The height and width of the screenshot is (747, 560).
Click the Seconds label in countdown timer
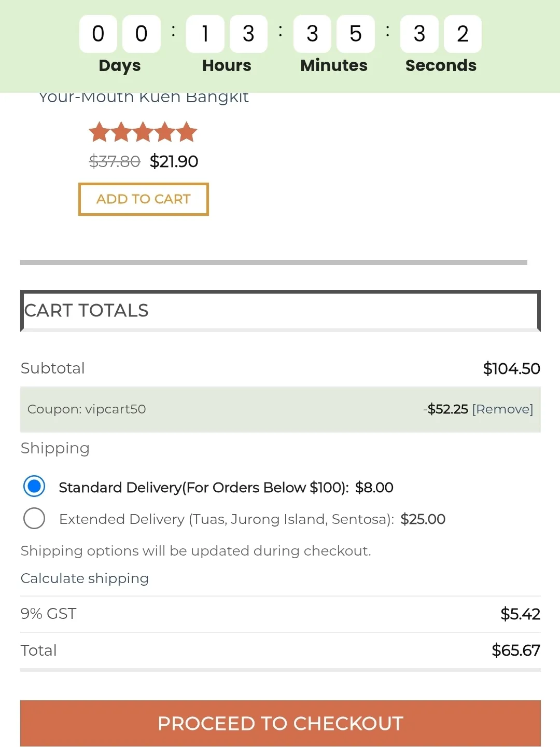point(441,65)
